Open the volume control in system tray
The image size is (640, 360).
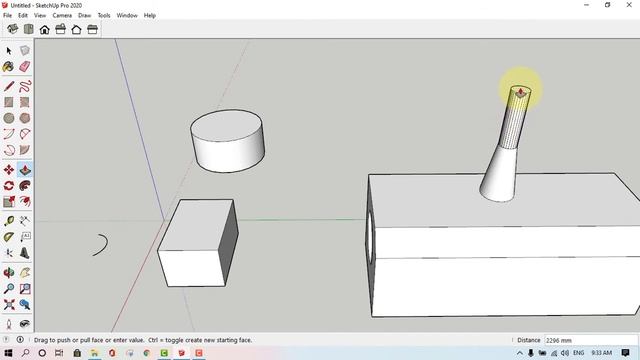pos(565,353)
